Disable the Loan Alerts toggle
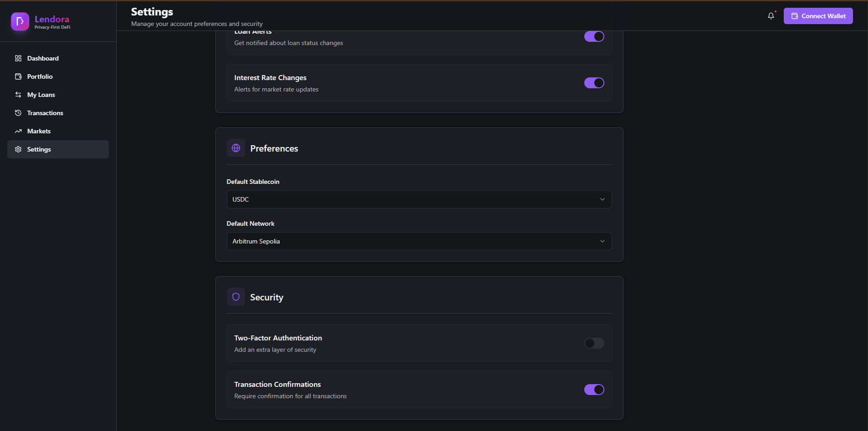This screenshot has width=868, height=431. click(x=594, y=36)
